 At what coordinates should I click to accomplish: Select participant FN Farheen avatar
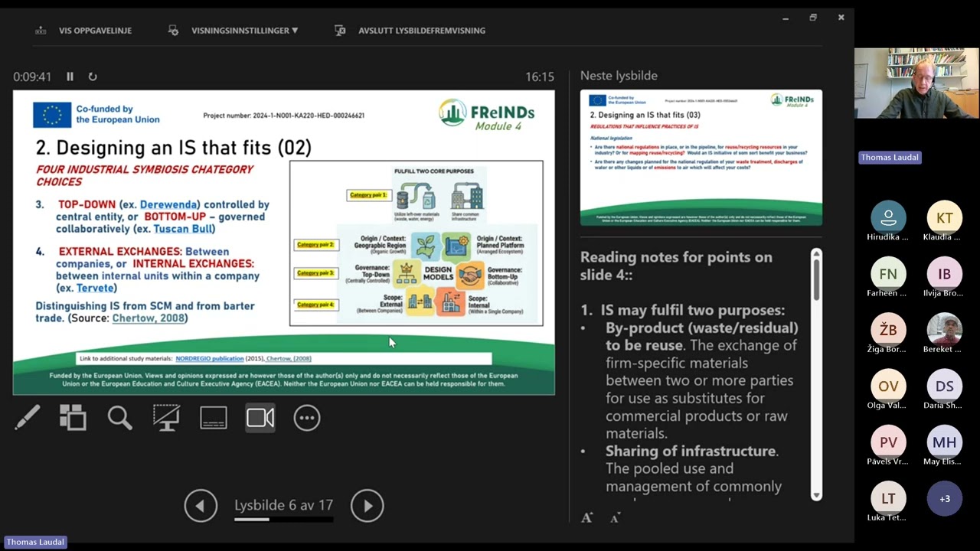pos(888,274)
